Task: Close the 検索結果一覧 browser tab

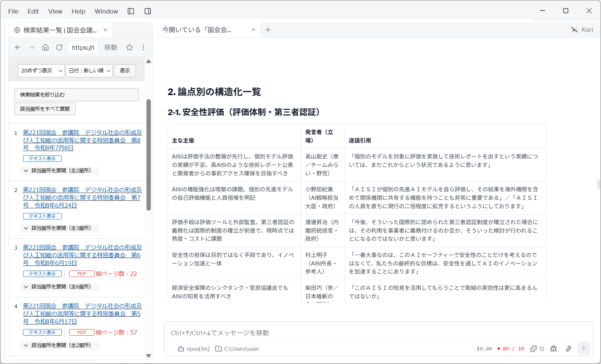Action: [x=105, y=30]
